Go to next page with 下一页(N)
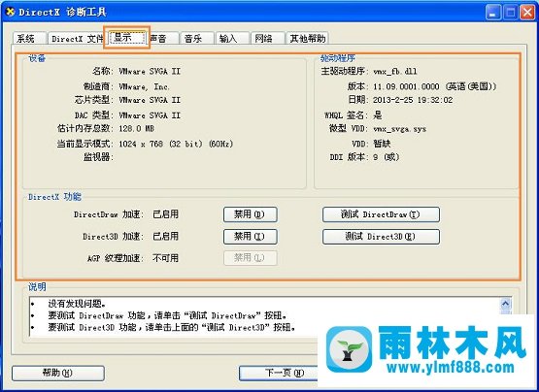 [x=284, y=373]
